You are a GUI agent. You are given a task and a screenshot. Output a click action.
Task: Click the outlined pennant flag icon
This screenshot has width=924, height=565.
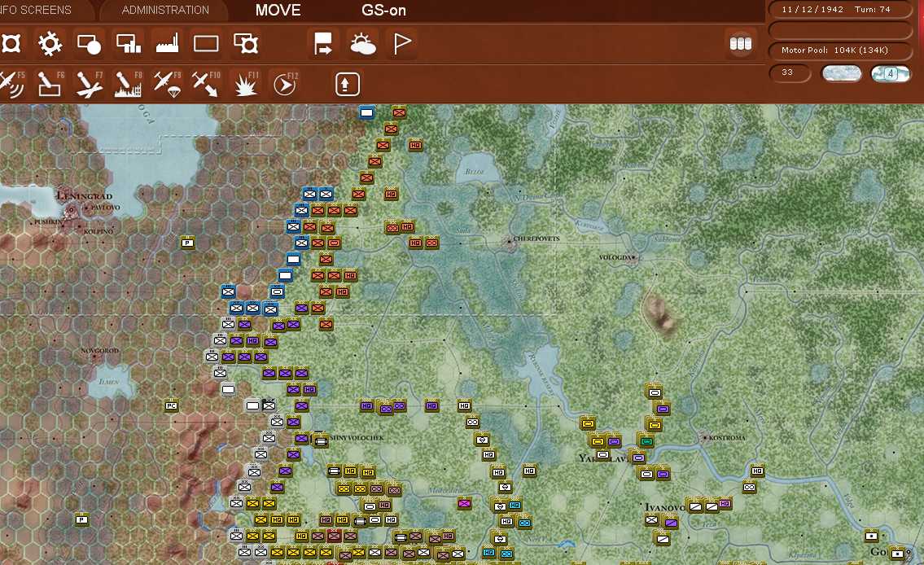[402, 44]
